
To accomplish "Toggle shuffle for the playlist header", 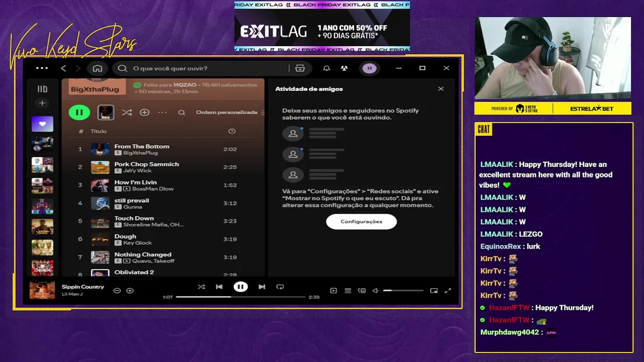I will [127, 113].
